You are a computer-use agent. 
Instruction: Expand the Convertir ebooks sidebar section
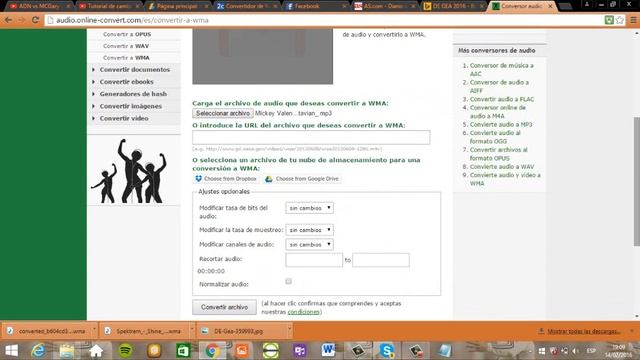126,82
